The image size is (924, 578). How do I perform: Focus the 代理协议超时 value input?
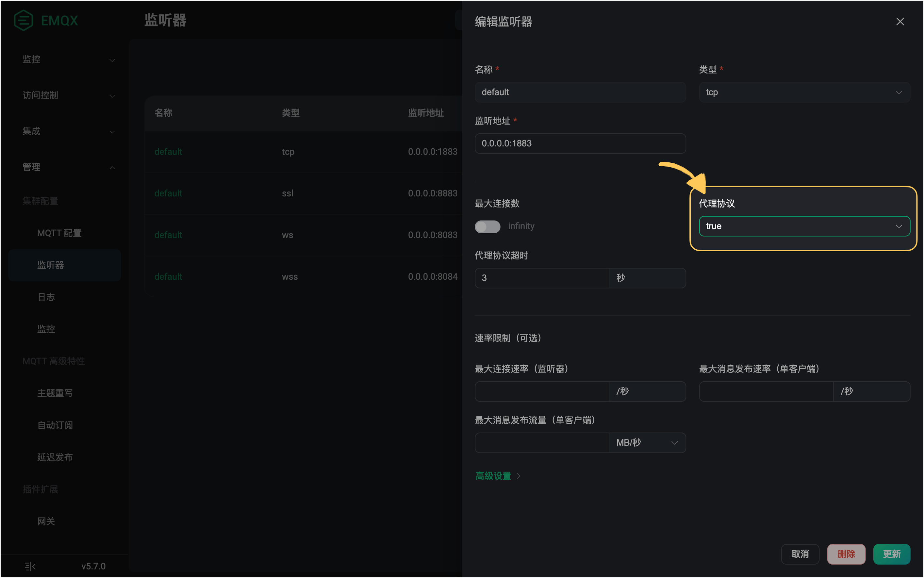(x=542, y=278)
